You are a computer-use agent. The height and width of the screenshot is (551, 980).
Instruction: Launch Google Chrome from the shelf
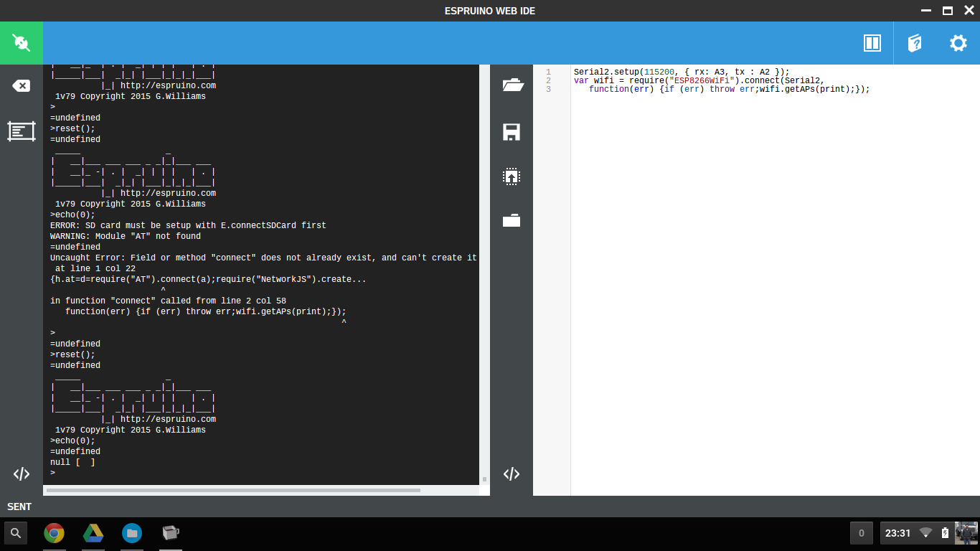click(x=54, y=533)
